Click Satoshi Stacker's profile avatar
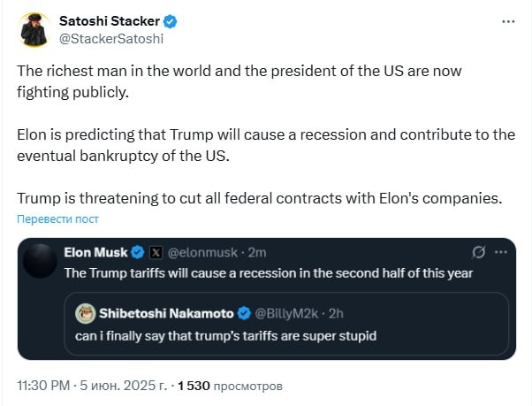The height and width of the screenshot is (406, 532). (x=35, y=30)
